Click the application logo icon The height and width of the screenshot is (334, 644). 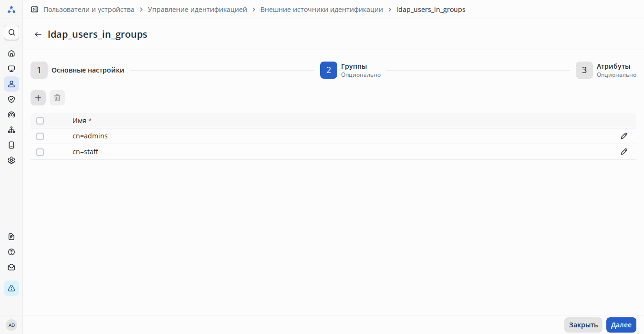point(11,10)
